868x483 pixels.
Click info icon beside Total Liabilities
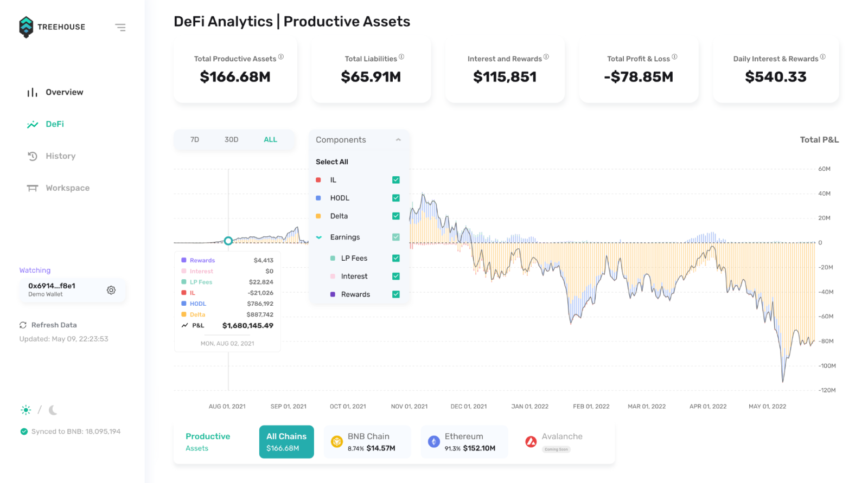[401, 56]
